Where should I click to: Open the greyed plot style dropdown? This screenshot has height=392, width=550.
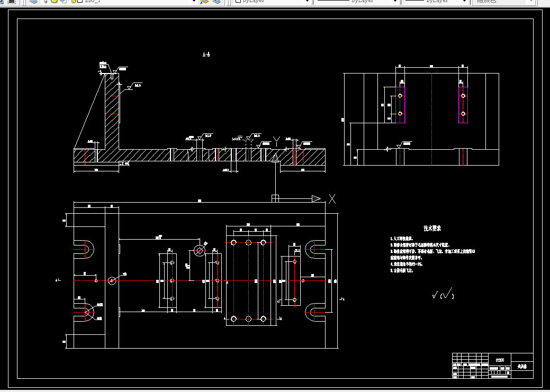(x=504, y=2)
